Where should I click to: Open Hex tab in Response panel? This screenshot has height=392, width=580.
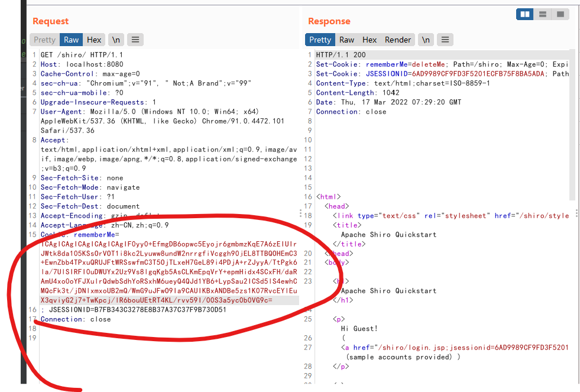coord(369,40)
